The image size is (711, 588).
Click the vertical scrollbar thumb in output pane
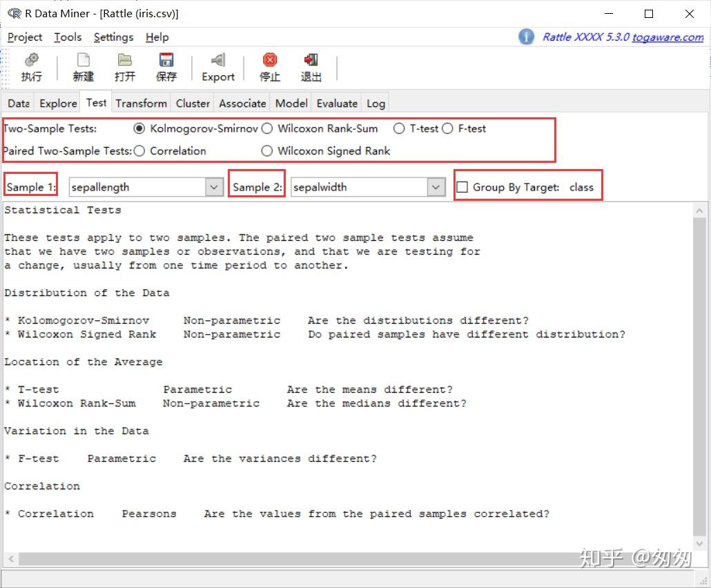700,376
